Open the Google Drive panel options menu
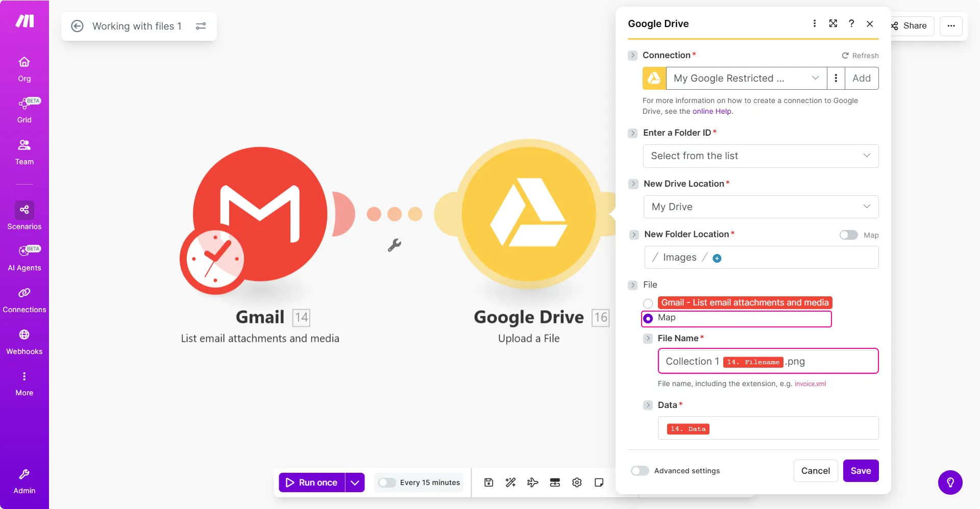Image resolution: width=980 pixels, height=509 pixels. (815, 23)
